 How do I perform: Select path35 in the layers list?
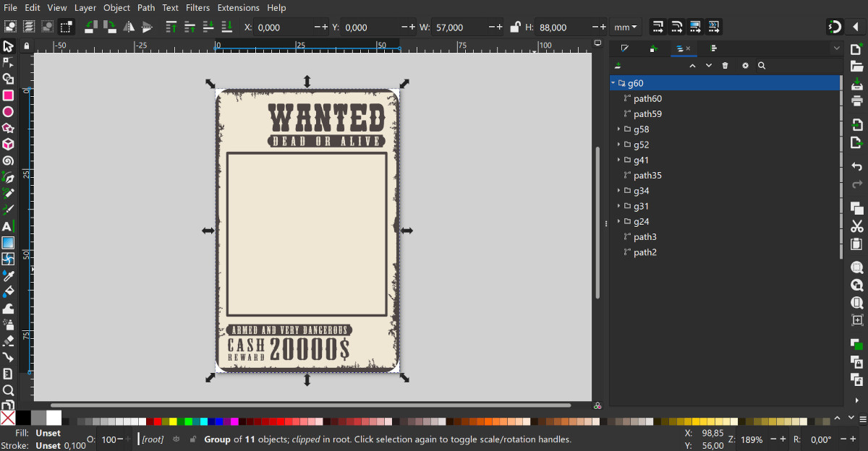click(x=647, y=176)
